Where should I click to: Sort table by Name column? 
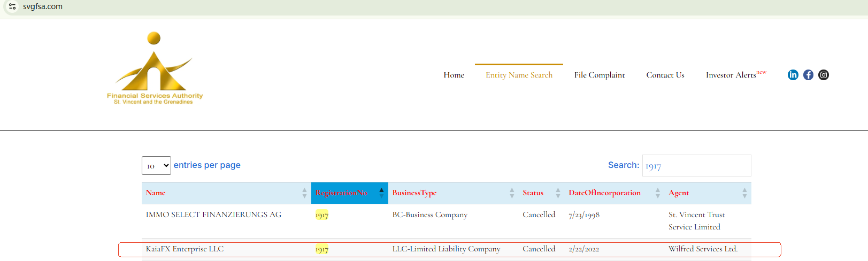pos(226,193)
